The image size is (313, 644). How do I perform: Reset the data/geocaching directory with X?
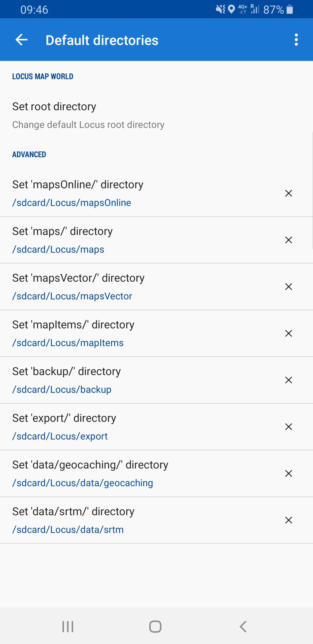point(289,473)
